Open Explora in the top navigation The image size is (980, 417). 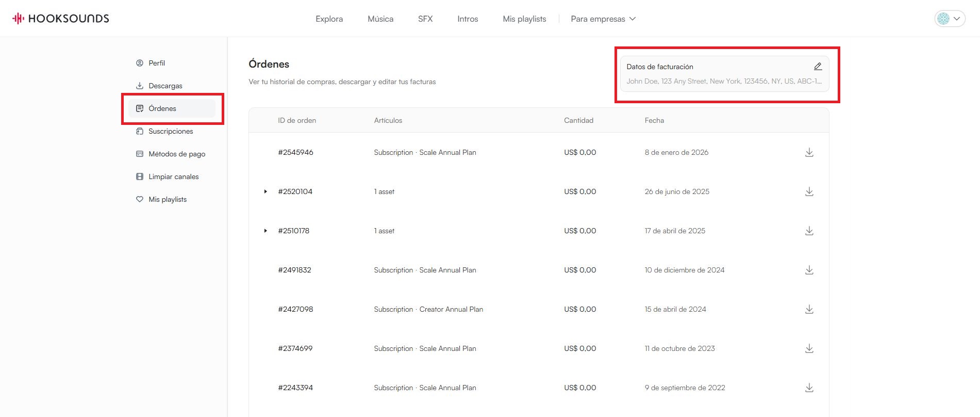click(329, 19)
